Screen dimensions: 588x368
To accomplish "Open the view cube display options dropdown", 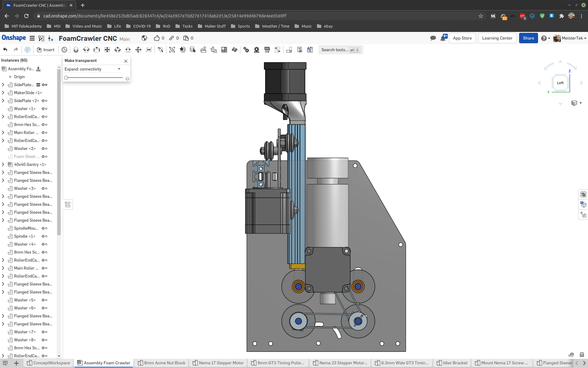I will 576,103.
